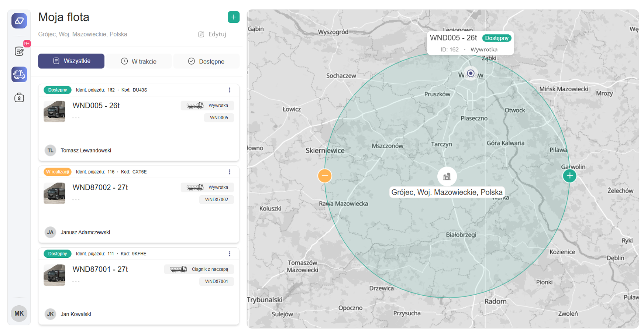Image resolution: width=644 pixels, height=333 pixels.
Task: Open the payments bag sidebar icon
Action: click(x=19, y=98)
